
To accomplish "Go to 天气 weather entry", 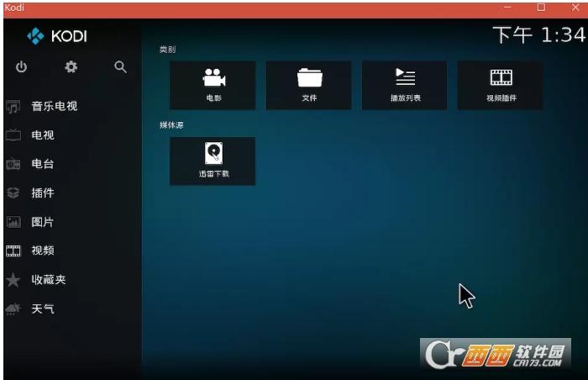I will click(43, 309).
